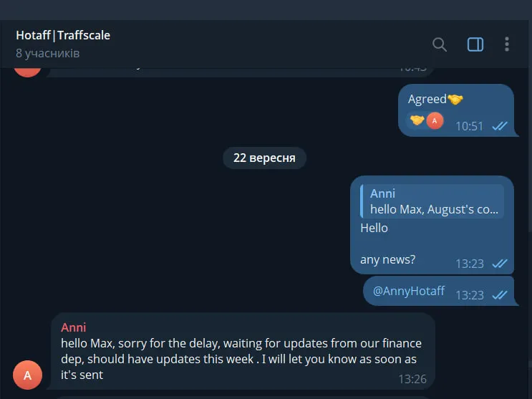Click the 13:26 timestamp on Anni's message

412,379
